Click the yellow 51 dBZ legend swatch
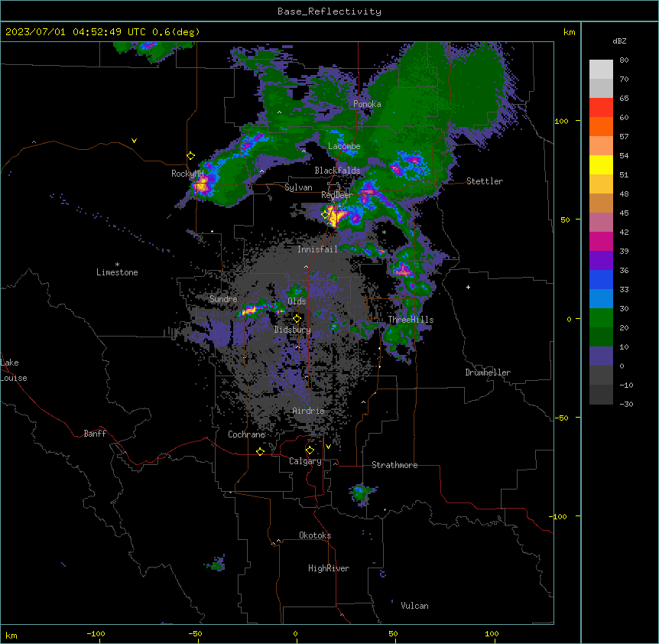 601,165
